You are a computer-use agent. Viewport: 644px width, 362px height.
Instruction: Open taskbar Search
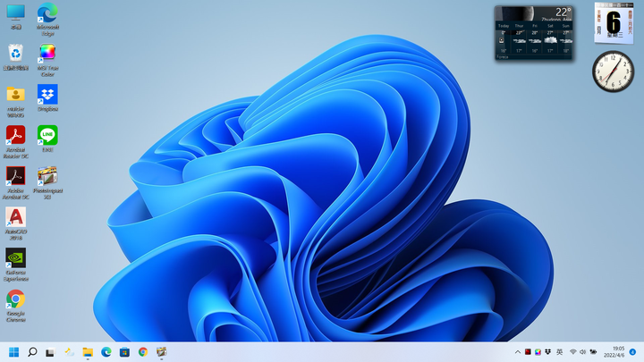(32, 352)
